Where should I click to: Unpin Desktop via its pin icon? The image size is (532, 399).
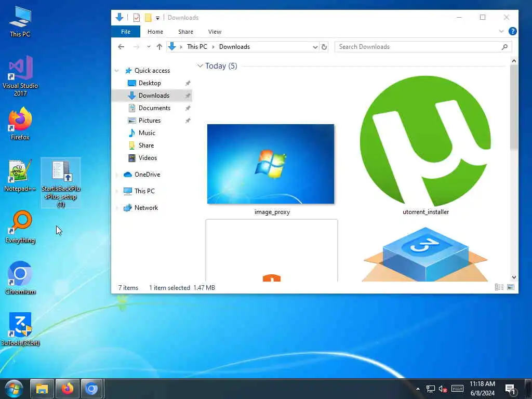tap(188, 83)
